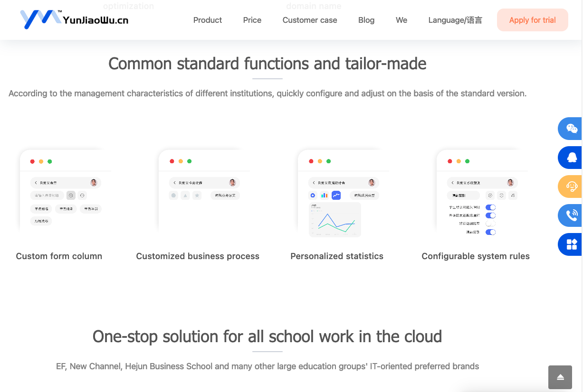Click the scroll back to top button
This screenshot has height=392, width=583.
coord(560,377)
